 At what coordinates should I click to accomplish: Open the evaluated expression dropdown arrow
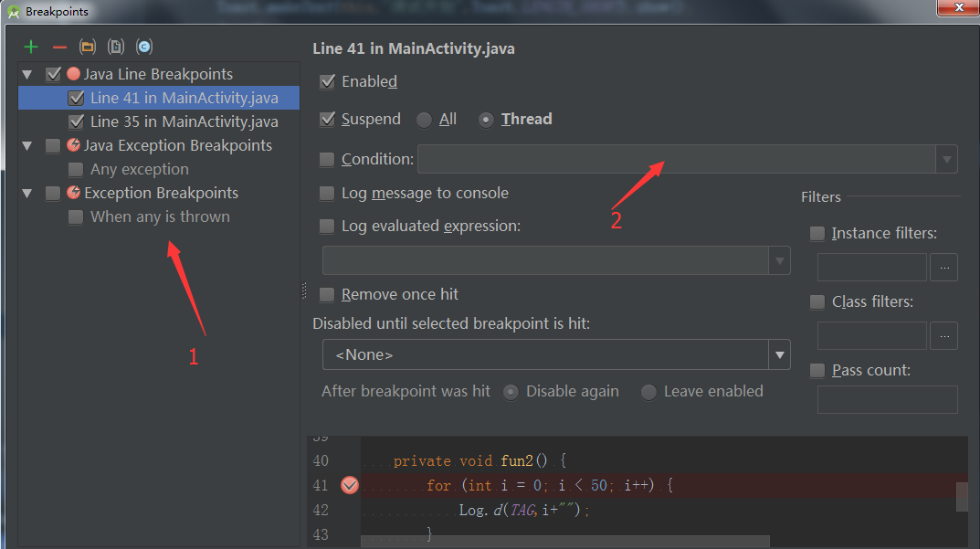(779, 260)
